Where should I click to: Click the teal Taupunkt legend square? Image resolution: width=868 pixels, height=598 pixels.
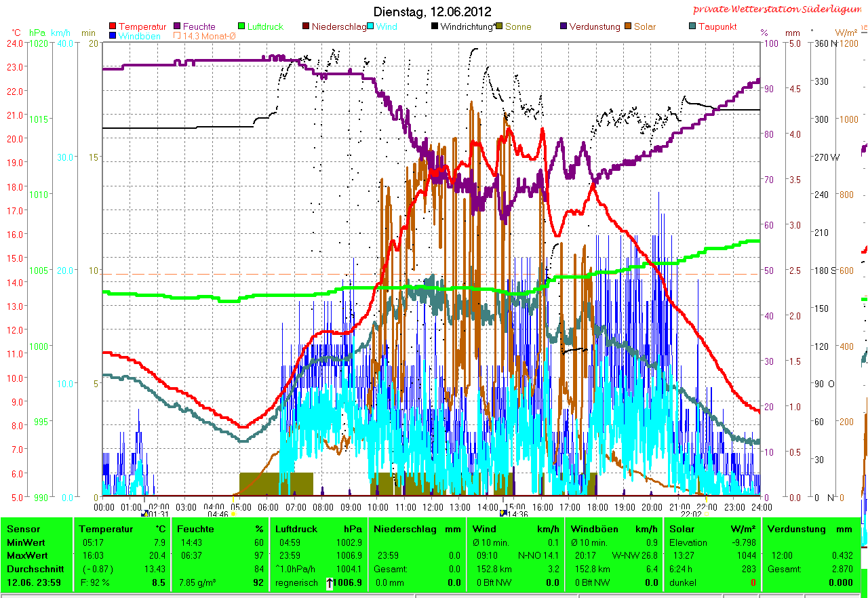[692, 27]
